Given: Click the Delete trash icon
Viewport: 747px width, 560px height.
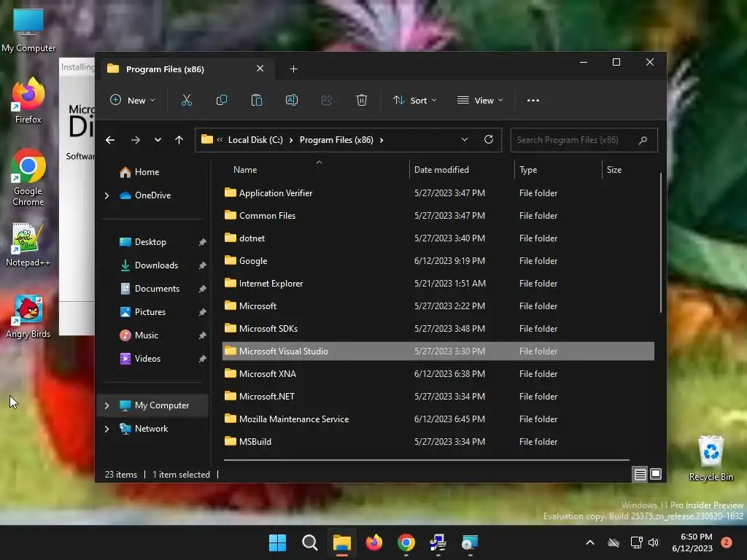Looking at the screenshot, I should pyautogui.click(x=362, y=100).
